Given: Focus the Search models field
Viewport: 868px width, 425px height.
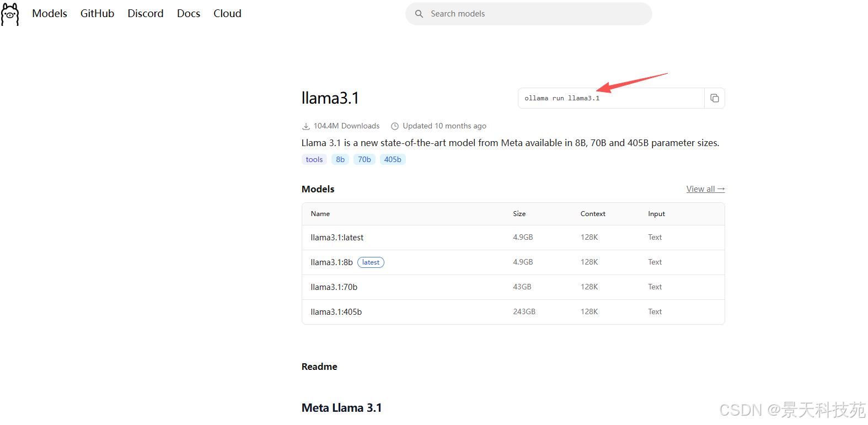Looking at the screenshot, I should [528, 14].
